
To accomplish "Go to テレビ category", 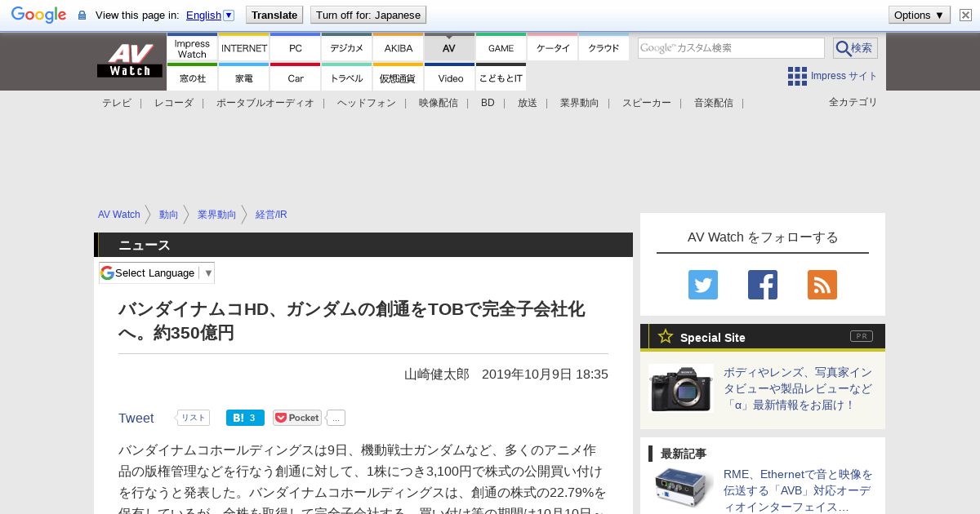I will 117,103.
